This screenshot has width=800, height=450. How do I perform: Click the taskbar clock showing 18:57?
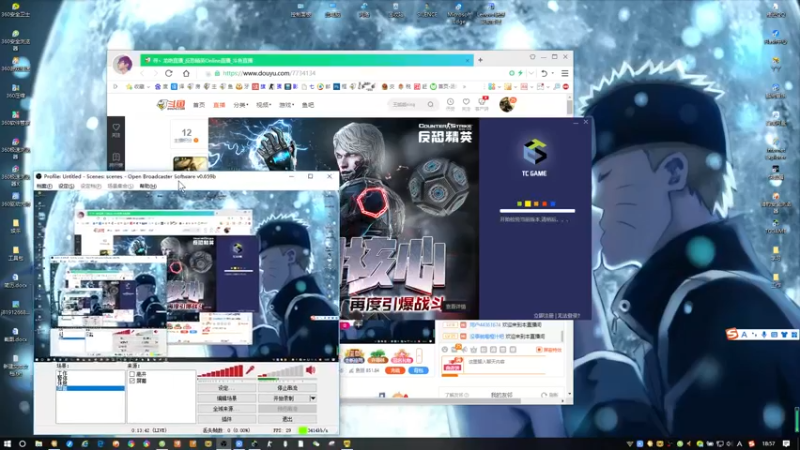[x=768, y=444]
